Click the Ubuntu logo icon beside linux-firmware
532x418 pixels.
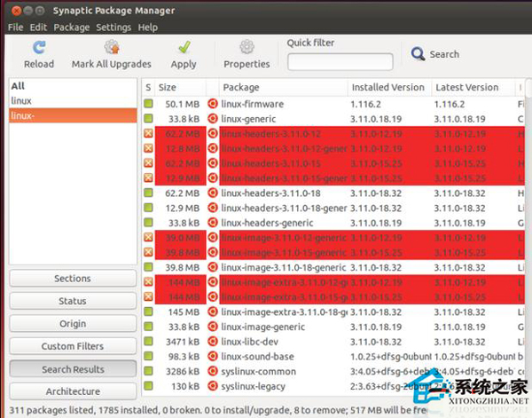point(213,104)
